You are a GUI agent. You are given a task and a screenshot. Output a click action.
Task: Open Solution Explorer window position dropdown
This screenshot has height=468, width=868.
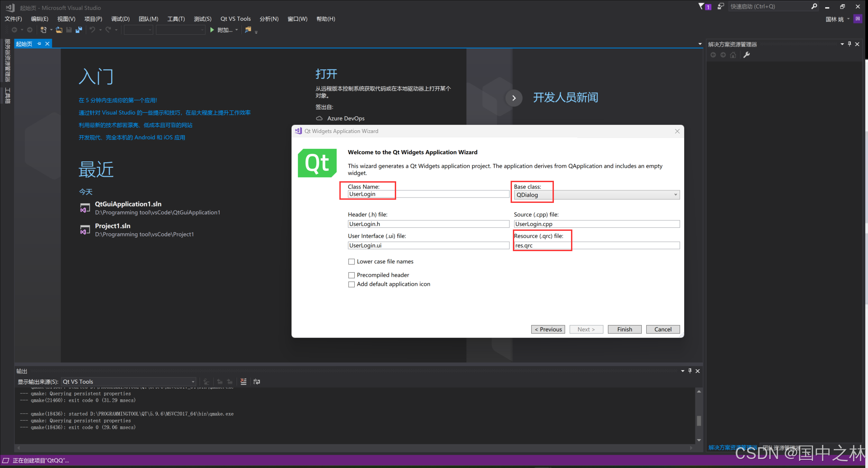pyautogui.click(x=842, y=44)
